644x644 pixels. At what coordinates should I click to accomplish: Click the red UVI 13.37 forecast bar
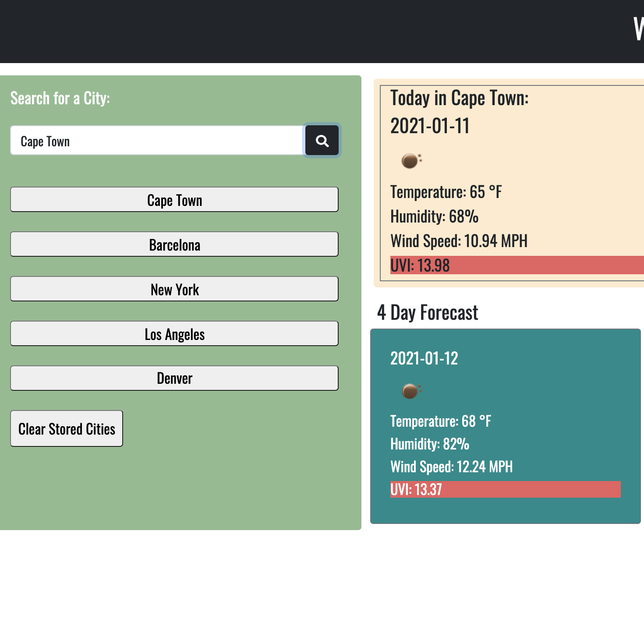point(505,489)
